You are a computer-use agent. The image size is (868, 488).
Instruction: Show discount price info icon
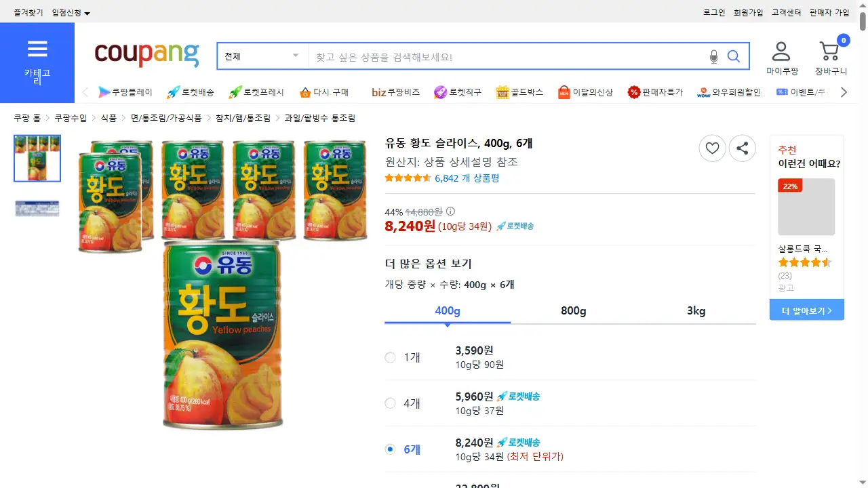450,211
